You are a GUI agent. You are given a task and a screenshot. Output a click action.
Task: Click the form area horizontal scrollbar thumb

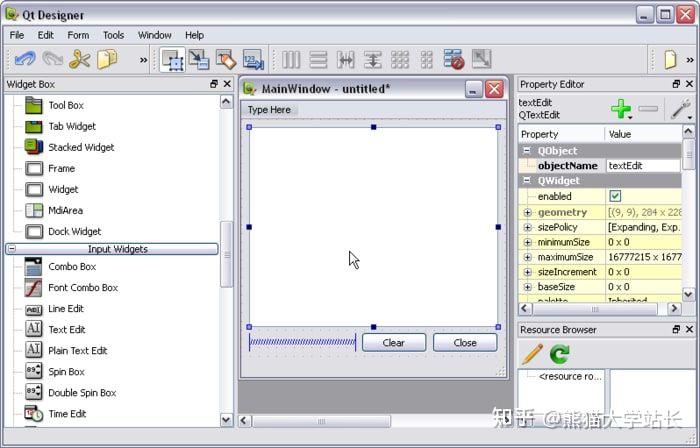(x=321, y=421)
